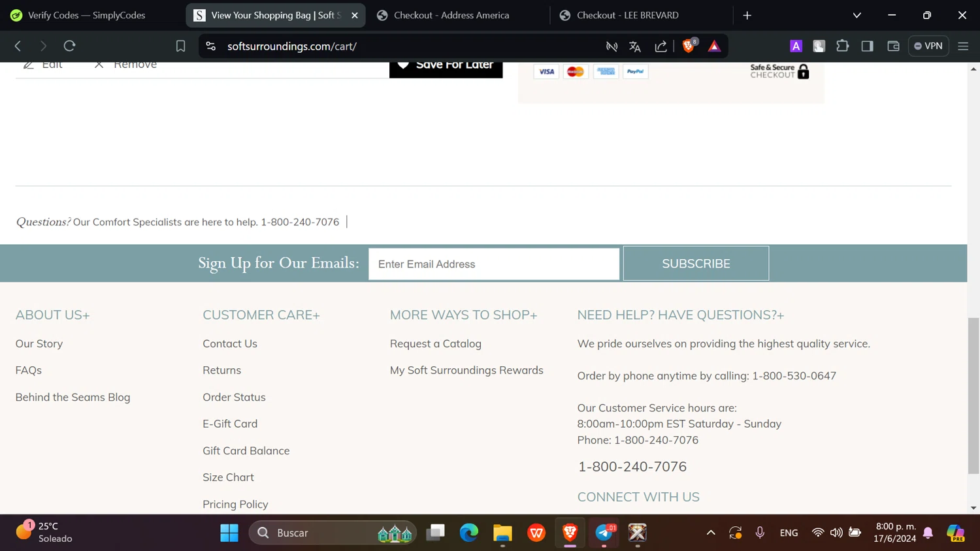Click the page vertical scrollbar thumb
Image resolution: width=980 pixels, height=551 pixels.
tap(973, 396)
